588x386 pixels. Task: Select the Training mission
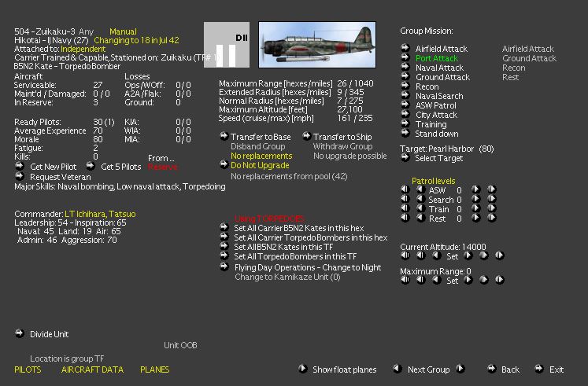[405, 123]
